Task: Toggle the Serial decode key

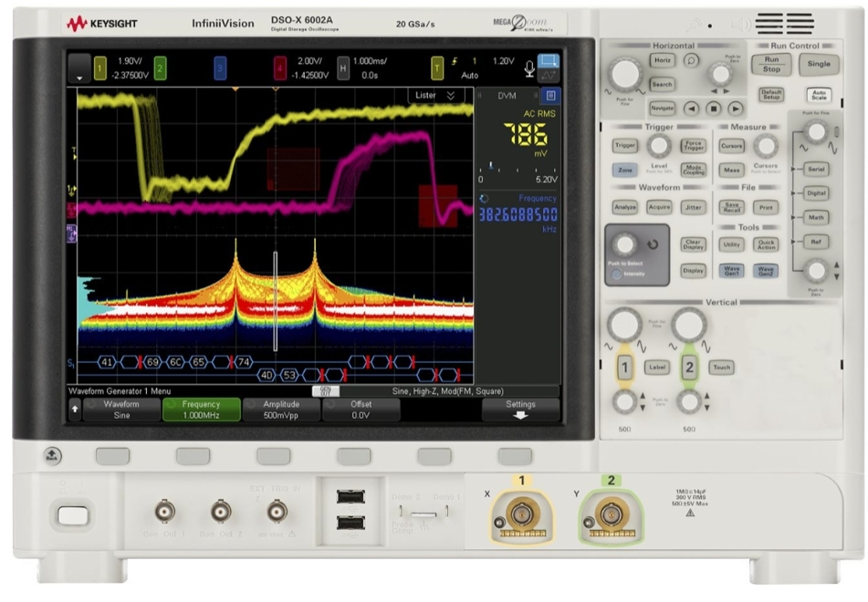Action: 816,169
